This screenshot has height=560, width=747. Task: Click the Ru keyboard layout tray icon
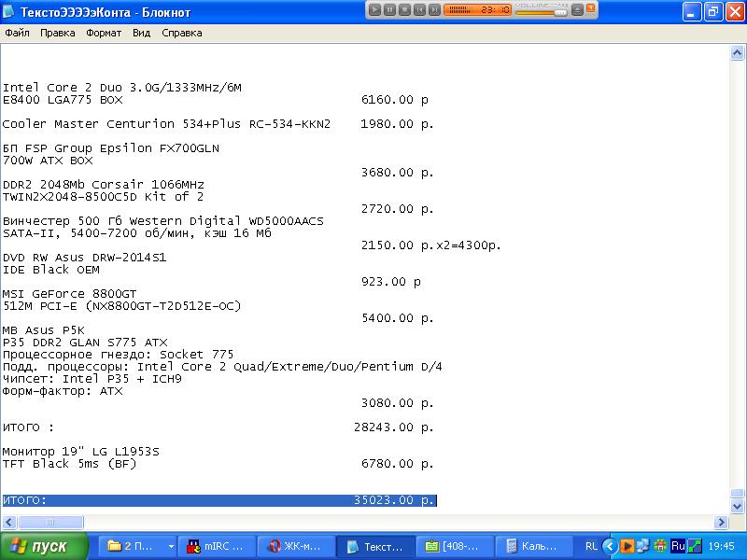click(678, 546)
